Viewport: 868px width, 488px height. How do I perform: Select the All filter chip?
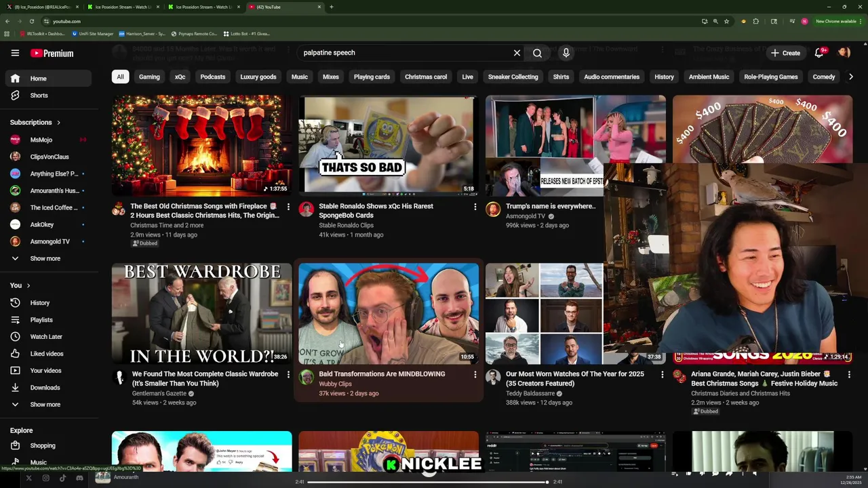coord(120,77)
